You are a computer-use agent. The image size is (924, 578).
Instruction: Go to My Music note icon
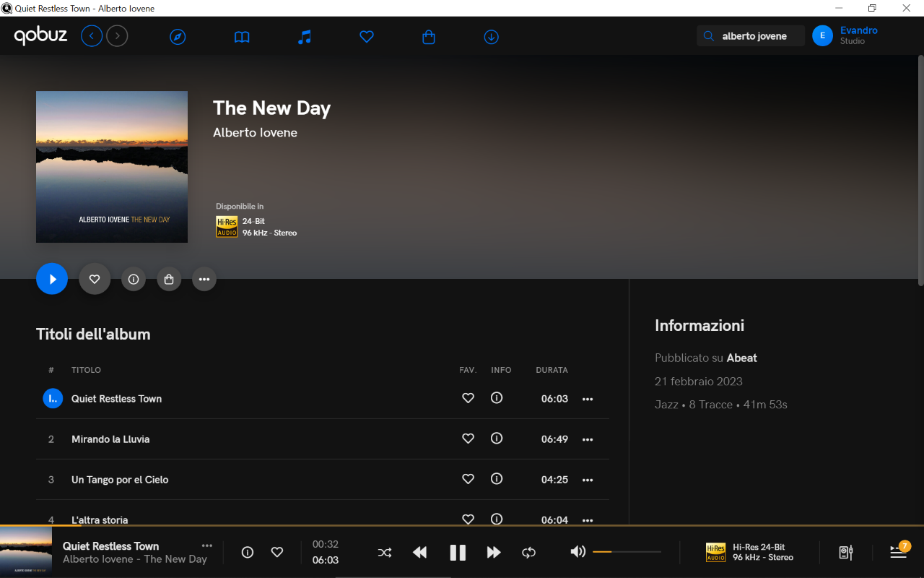305,37
